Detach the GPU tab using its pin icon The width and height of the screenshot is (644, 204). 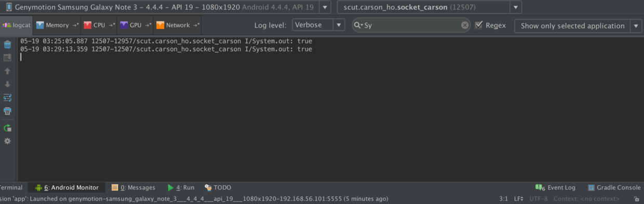coord(148,25)
